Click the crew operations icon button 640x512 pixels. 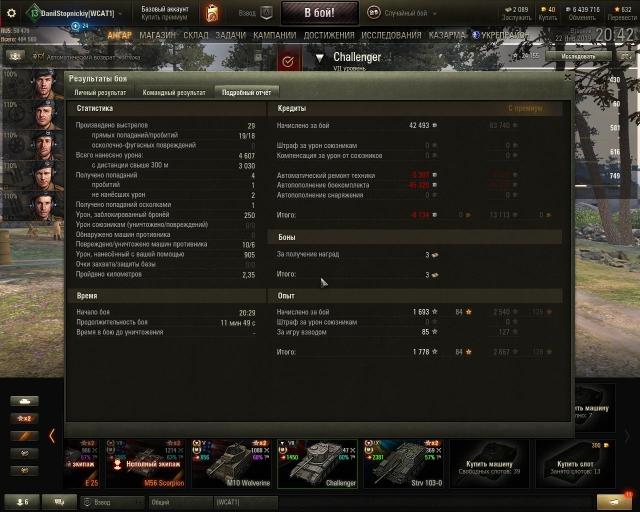pos(15,56)
